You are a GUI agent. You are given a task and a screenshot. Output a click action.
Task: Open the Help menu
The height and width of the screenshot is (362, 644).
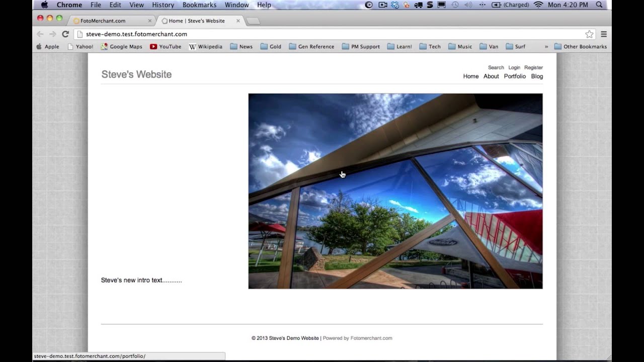(x=264, y=5)
